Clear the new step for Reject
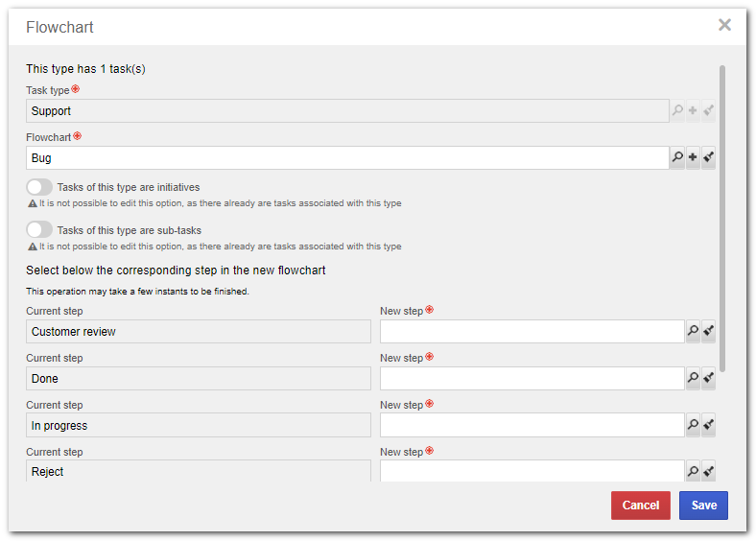Image resolution: width=756 pixels, height=541 pixels. [x=708, y=471]
